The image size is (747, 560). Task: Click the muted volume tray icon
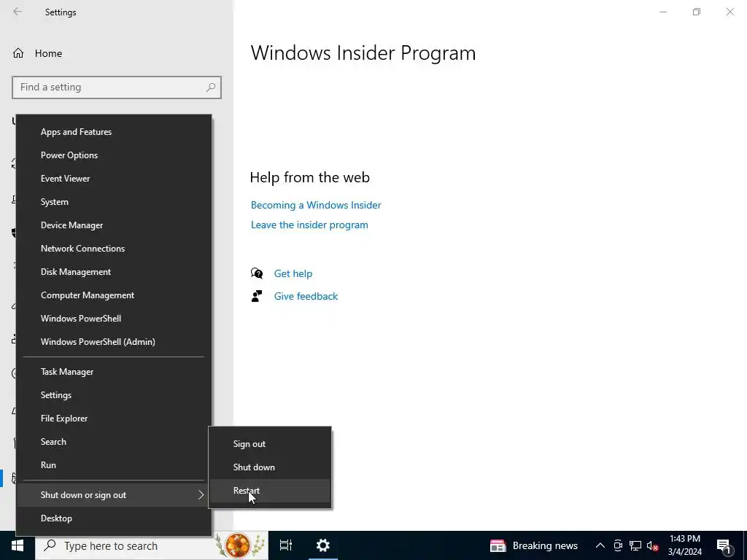[652, 545]
